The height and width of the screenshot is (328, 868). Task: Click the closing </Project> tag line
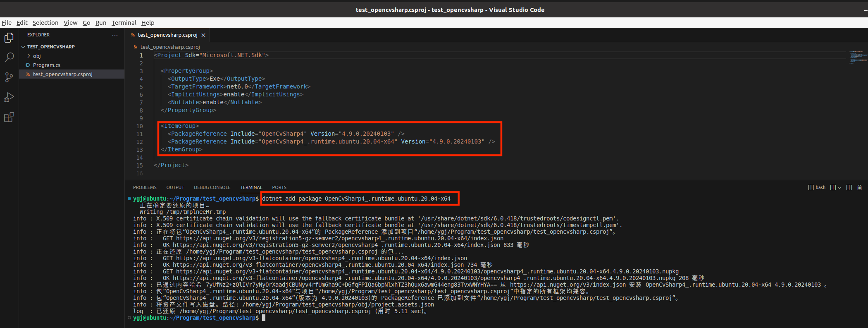171,165
